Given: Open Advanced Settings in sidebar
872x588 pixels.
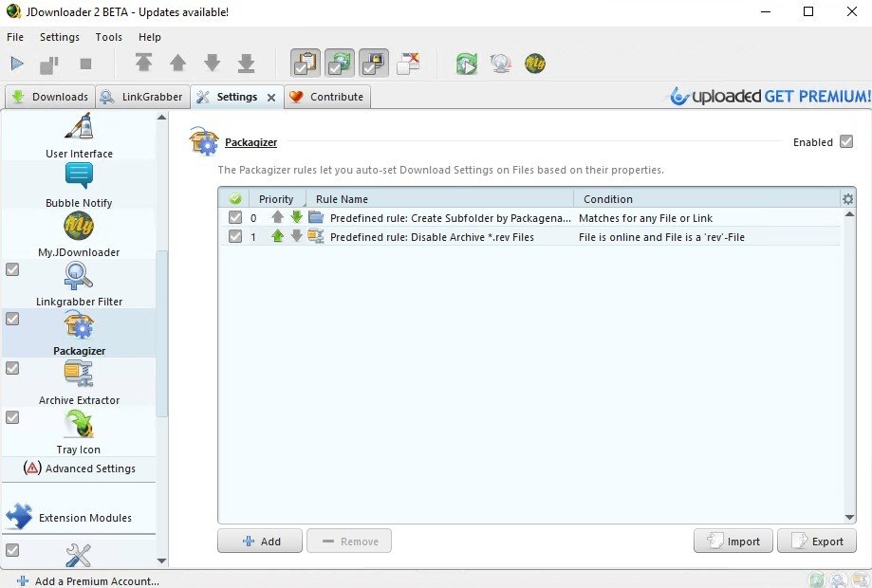Looking at the screenshot, I should click(x=79, y=469).
